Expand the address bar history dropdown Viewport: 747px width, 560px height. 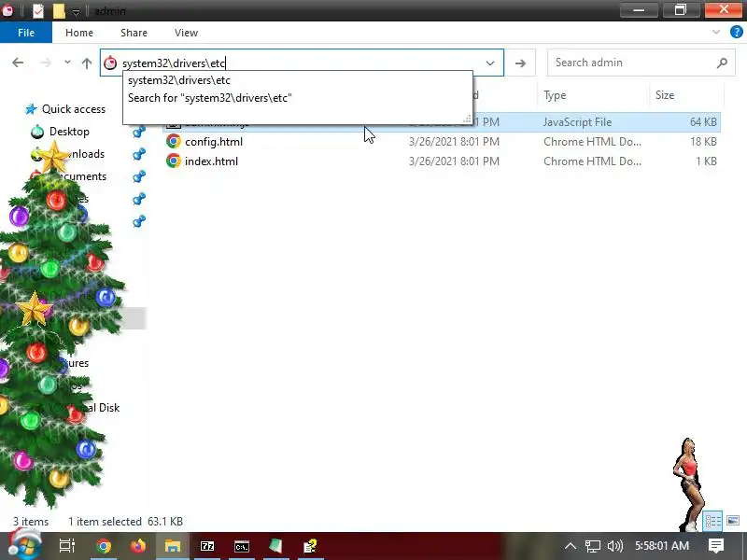click(x=489, y=63)
